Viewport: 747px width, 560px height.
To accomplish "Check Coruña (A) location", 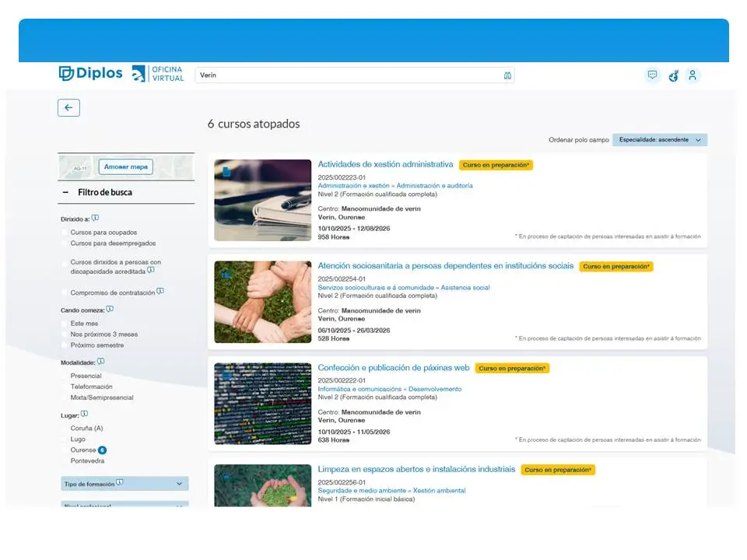I will pos(65,428).
